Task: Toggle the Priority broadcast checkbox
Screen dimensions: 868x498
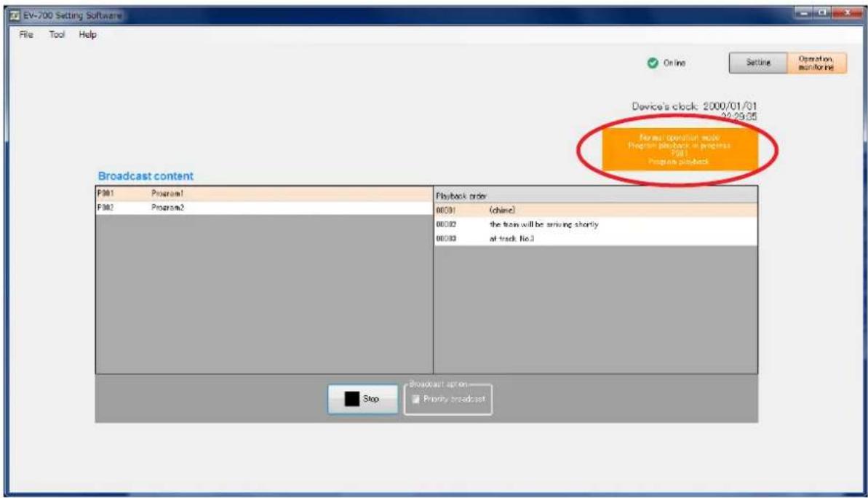Action: click(415, 399)
